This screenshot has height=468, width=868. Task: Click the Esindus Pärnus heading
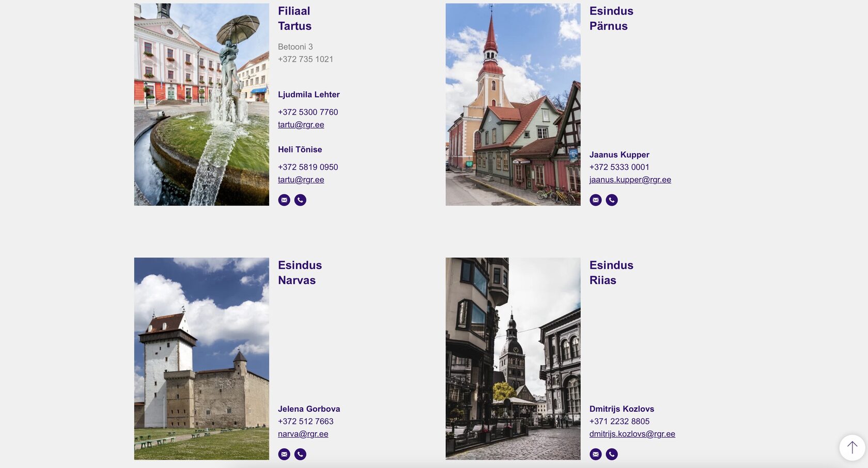(611, 19)
